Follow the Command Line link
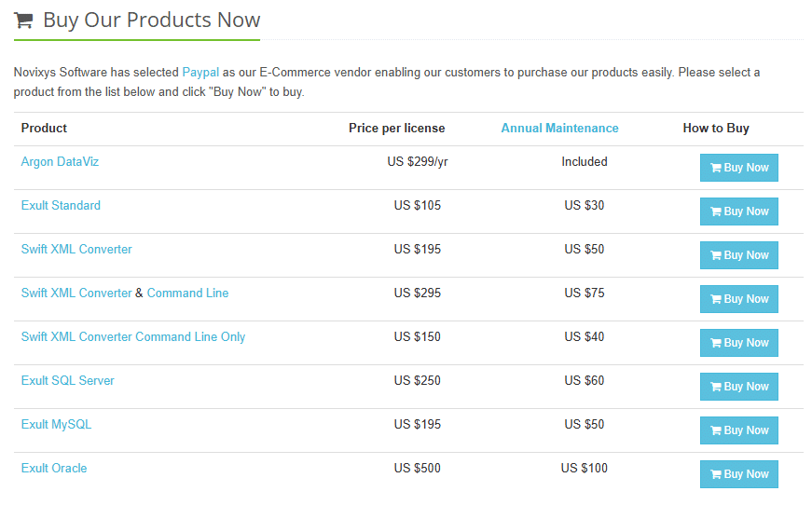Viewport: 812px width, 505px height. pyautogui.click(x=187, y=293)
